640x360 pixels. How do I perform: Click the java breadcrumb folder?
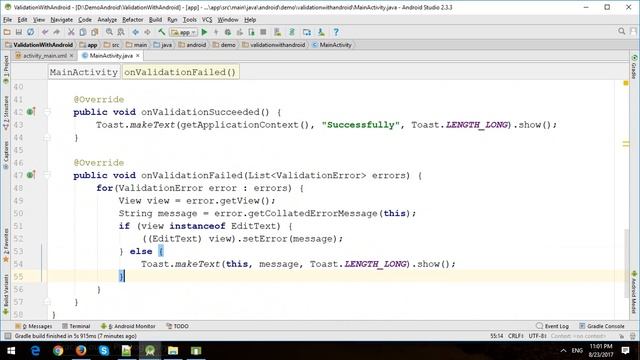pos(162,45)
